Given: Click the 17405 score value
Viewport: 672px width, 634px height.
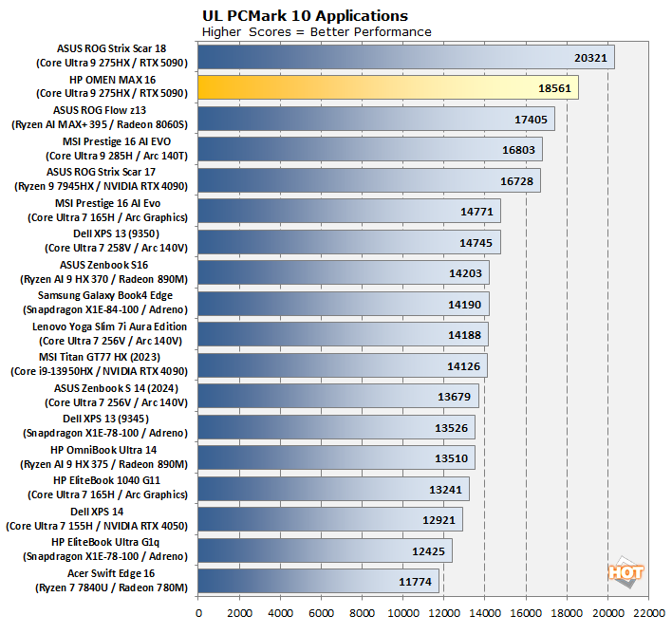Looking at the screenshot, I should tap(531, 120).
